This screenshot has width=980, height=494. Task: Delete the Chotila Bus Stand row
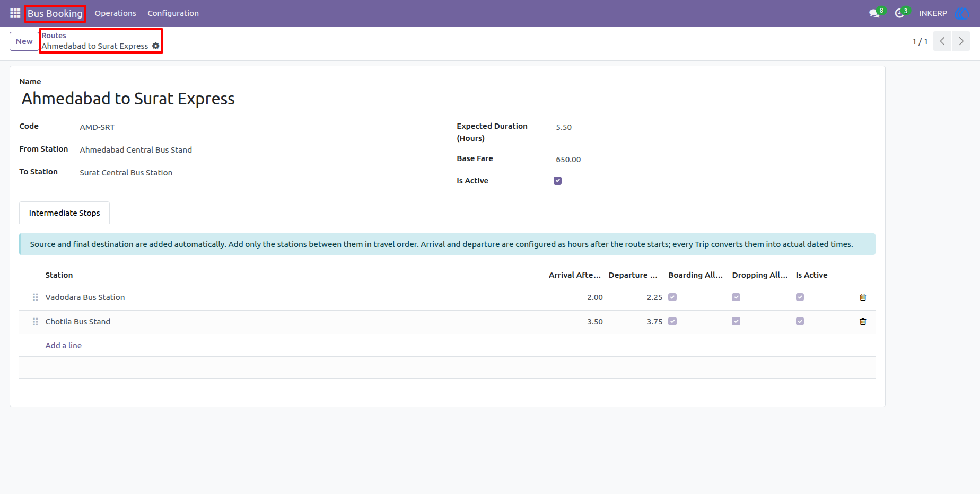pyautogui.click(x=863, y=322)
